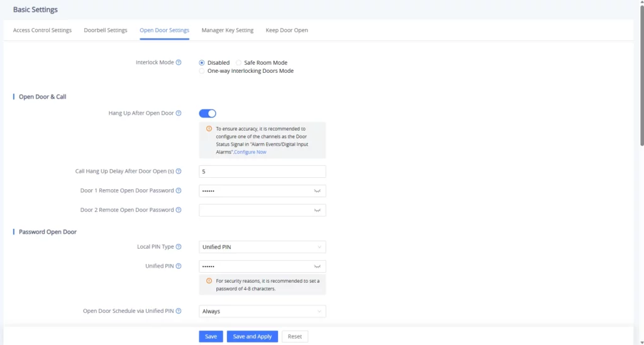Open help icon beside Unified PIN label
This screenshot has width=644, height=345.
click(179, 266)
